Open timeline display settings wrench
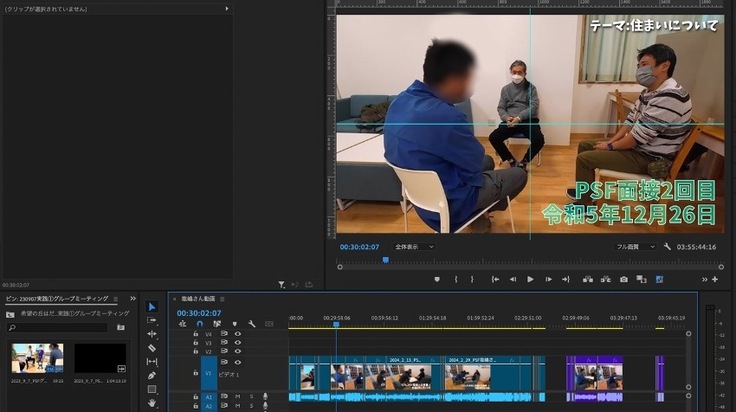This screenshot has height=412, width=736. [252, 324]
